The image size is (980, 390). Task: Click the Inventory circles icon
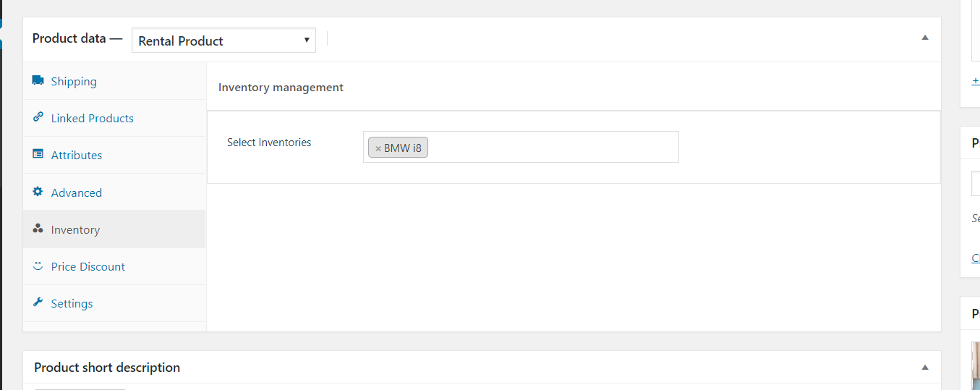[x=38, y=229]
